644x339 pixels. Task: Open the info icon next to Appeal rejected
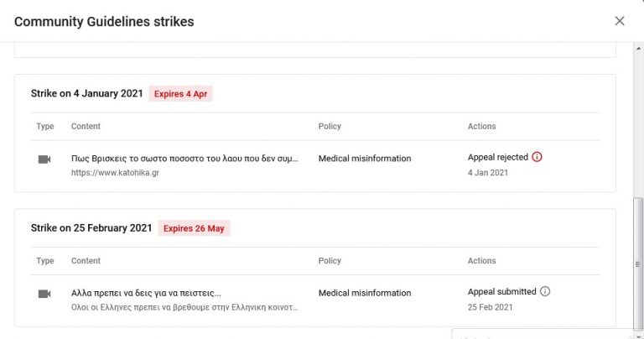pos(538,157)
